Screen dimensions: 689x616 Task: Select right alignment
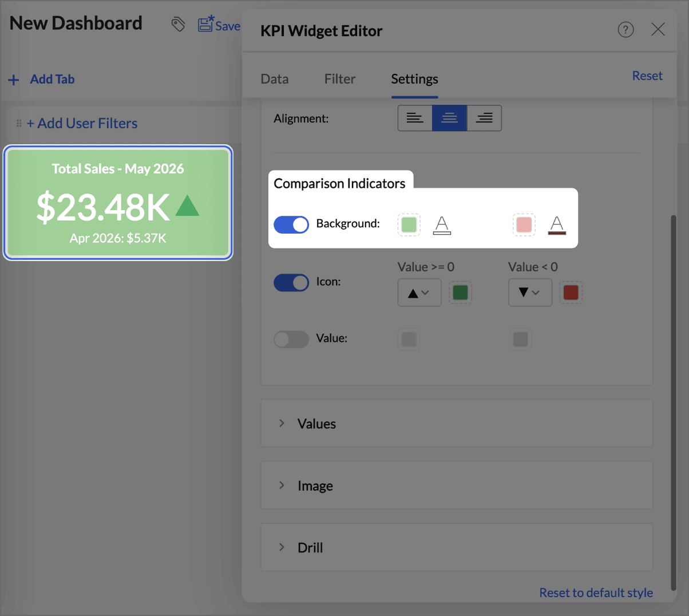[x=484, y=118]
